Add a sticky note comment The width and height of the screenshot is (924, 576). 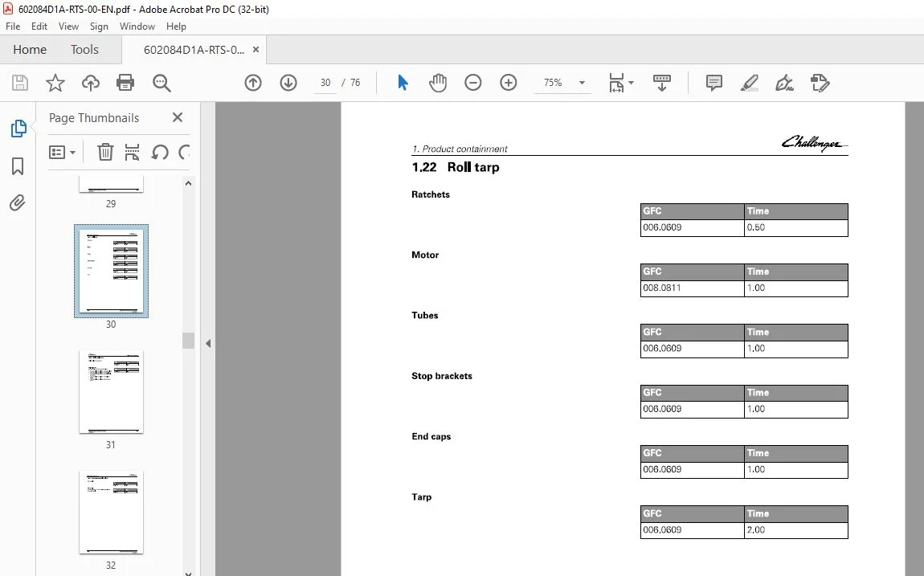[x=713, y=83]
